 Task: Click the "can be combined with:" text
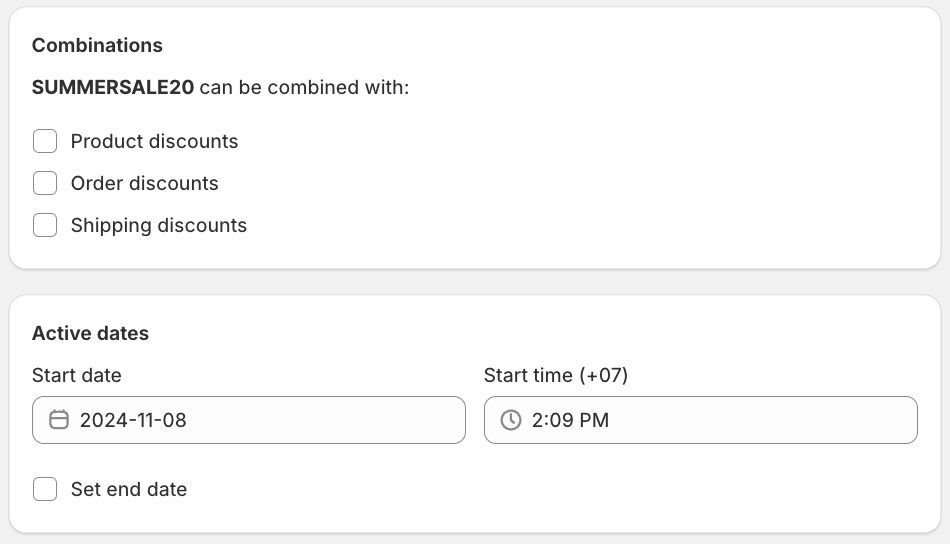[x=304, y=87]
